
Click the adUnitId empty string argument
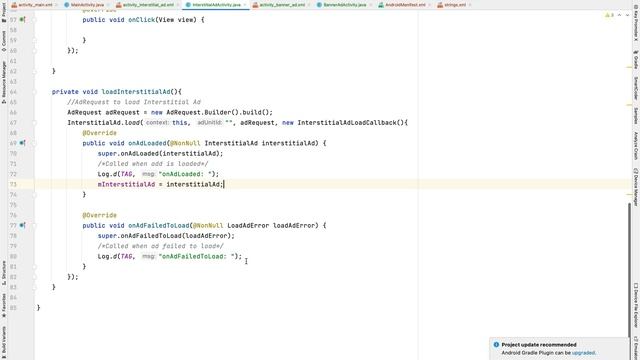pos(229,122)
